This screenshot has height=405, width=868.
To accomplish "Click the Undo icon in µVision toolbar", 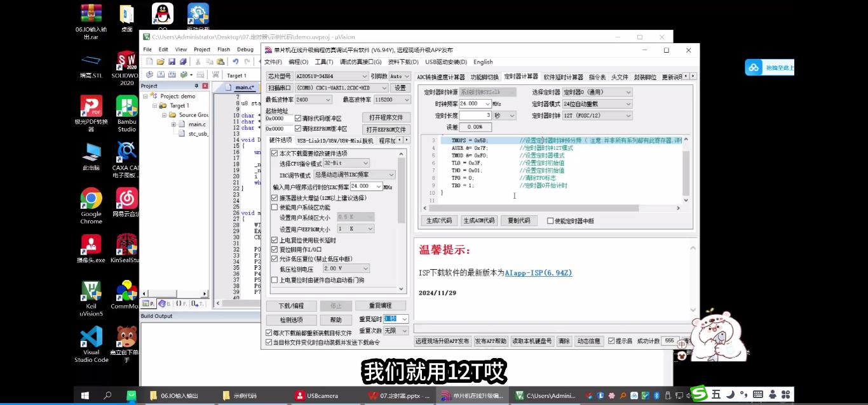I will tap(236, 60).
